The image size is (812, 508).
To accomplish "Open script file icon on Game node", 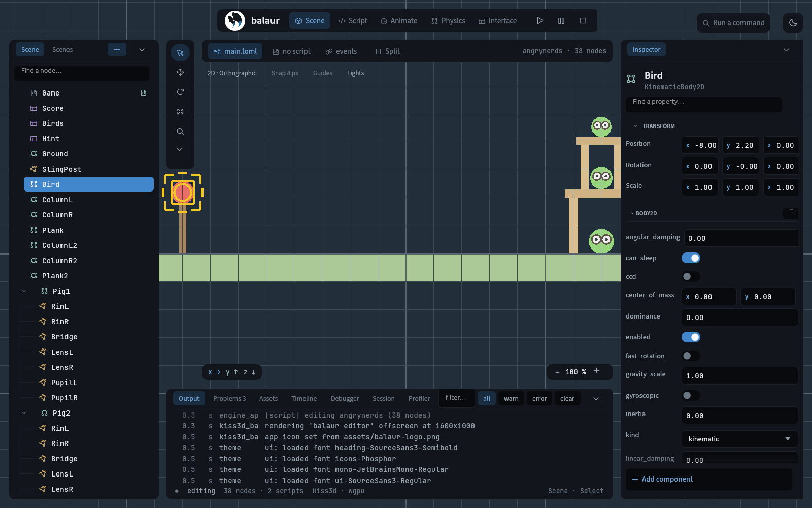I will pyautogui.click(x=144, y=93).
